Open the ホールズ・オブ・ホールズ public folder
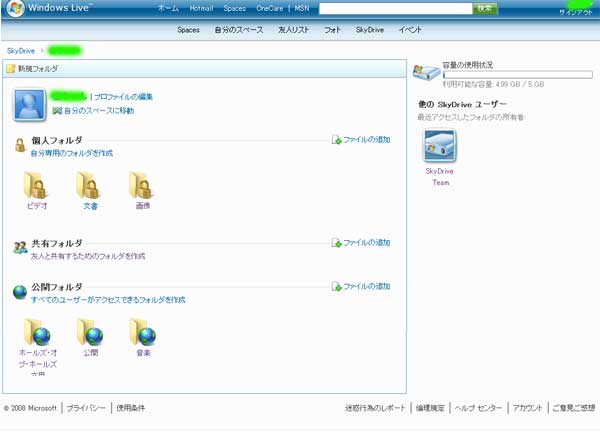The height and width of the screenshot is (436, 600). click(37, 332)
